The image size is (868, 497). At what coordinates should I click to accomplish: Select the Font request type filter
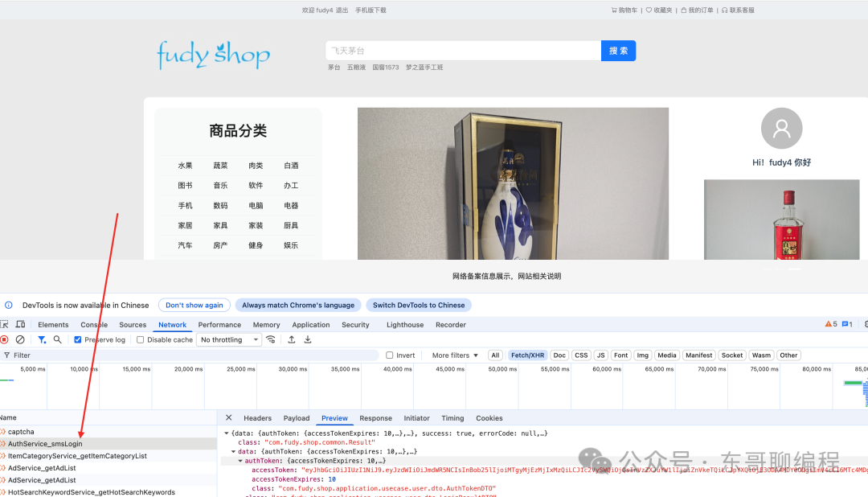[x=621, y=355]
